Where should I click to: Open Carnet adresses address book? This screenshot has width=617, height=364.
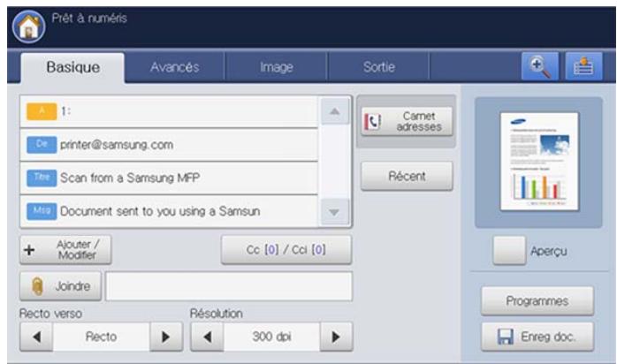tap(407, 121)
